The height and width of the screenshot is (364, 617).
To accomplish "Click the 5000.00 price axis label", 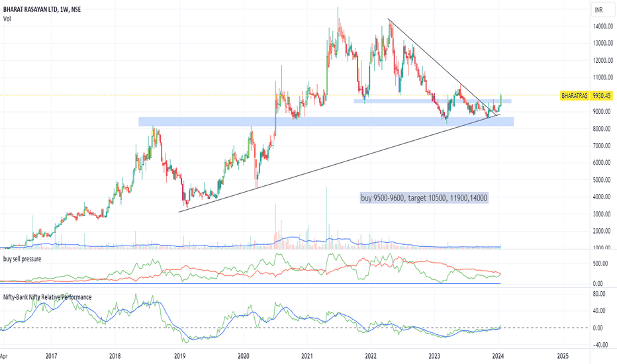I will tap(602, 180).
